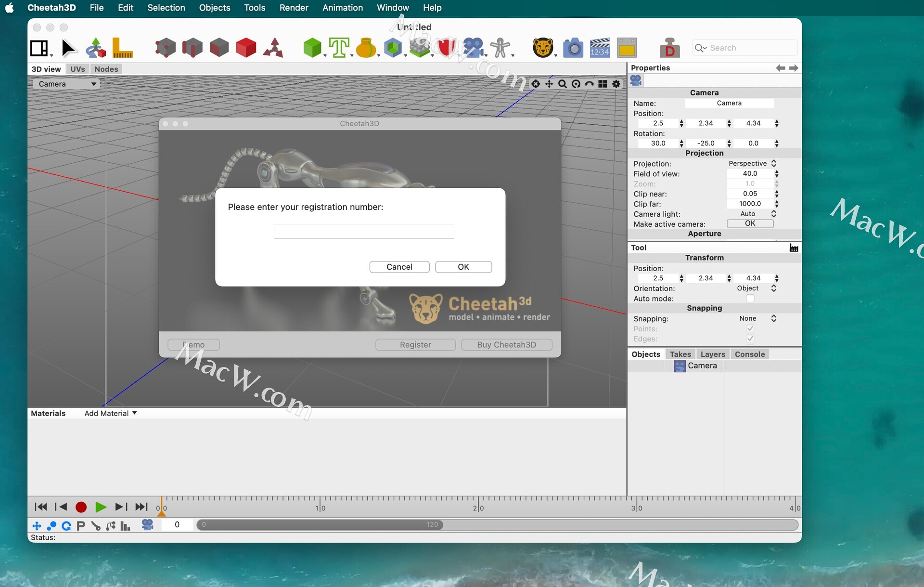Activate the red cube object mode

(246, 48)
